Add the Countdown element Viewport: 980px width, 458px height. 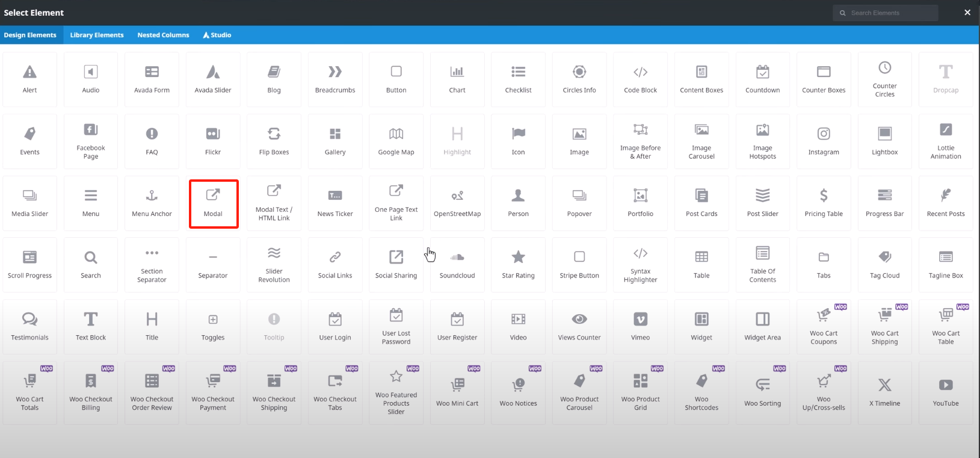tap(762, 79)
